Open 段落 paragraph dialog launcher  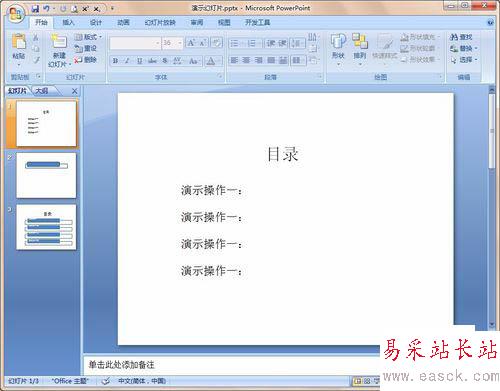tap(320, 77)
